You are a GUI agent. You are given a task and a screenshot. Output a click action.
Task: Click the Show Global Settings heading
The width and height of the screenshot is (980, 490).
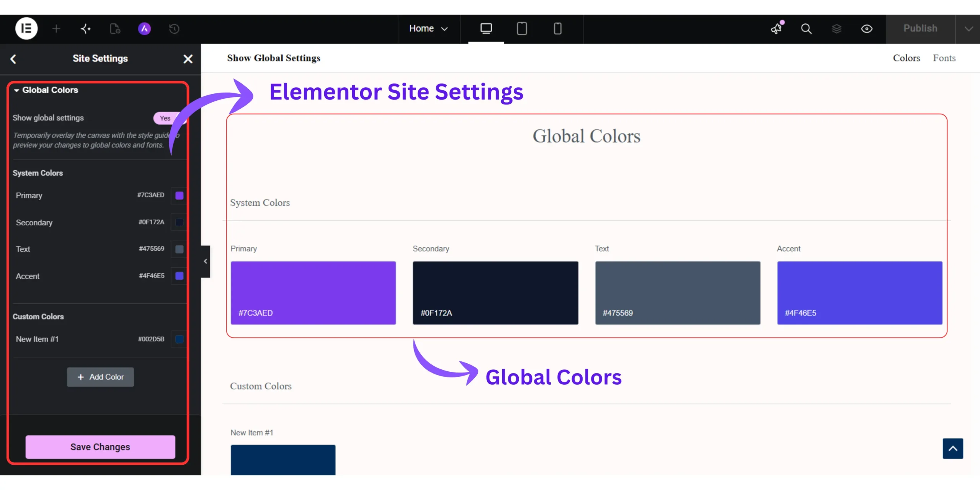[274, 58]
